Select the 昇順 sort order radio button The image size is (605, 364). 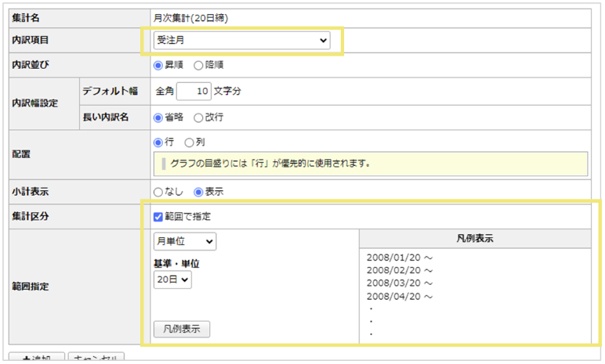click(x=158, y=66)
